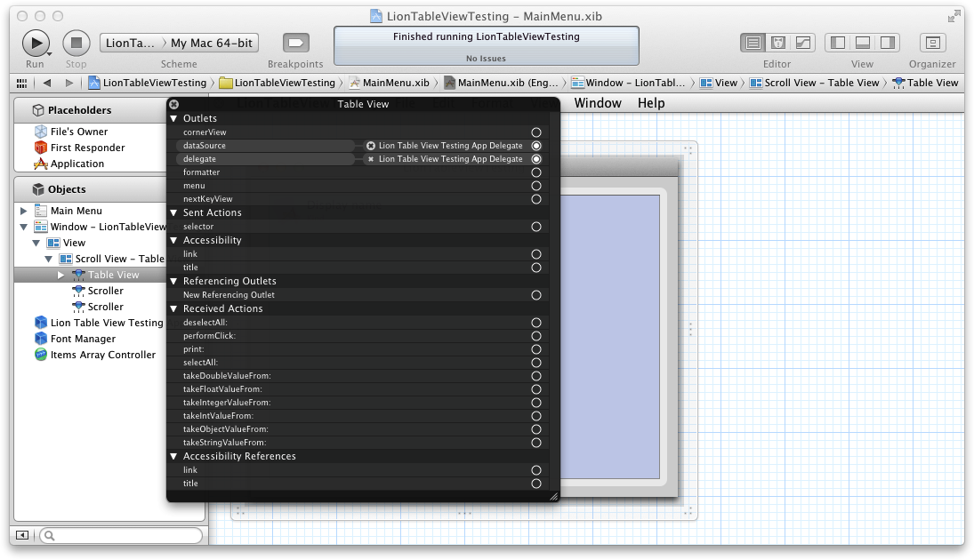The height and width of the screenshot is (560, 974).
Task: Open the Organizer window
Action: coord(932,43)
